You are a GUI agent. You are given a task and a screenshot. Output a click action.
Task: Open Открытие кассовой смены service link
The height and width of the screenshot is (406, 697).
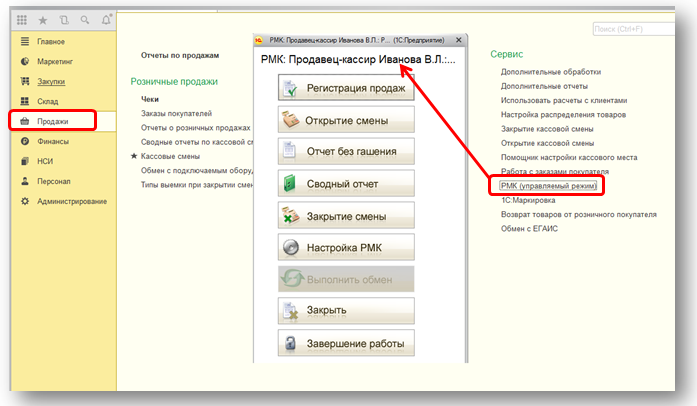coord(548,143)
